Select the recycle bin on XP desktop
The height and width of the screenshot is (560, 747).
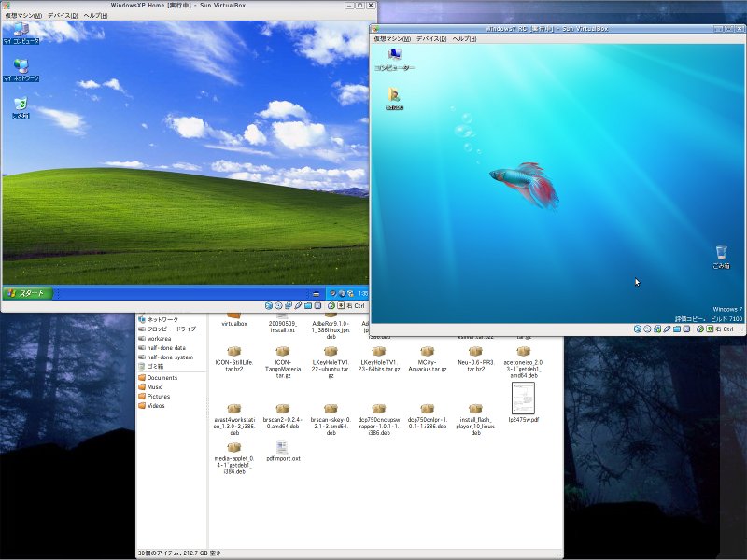pos(21,108)
